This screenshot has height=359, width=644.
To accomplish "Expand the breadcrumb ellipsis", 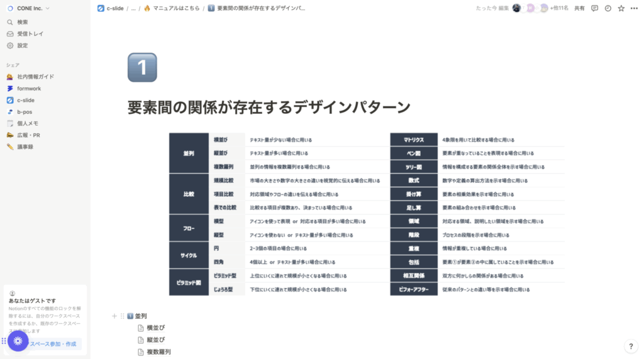I will (133, 8).
